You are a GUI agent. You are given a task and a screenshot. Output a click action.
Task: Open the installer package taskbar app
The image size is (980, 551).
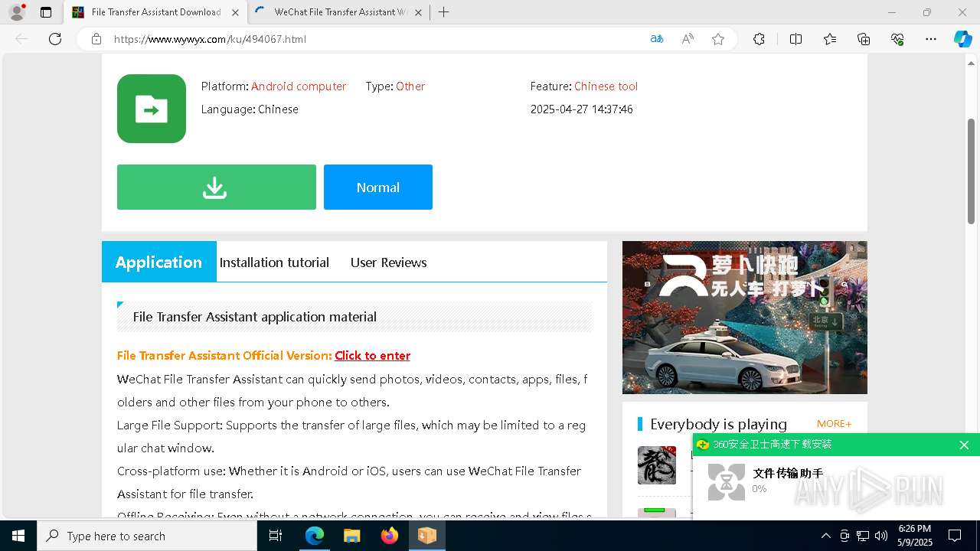click(426, 536)
